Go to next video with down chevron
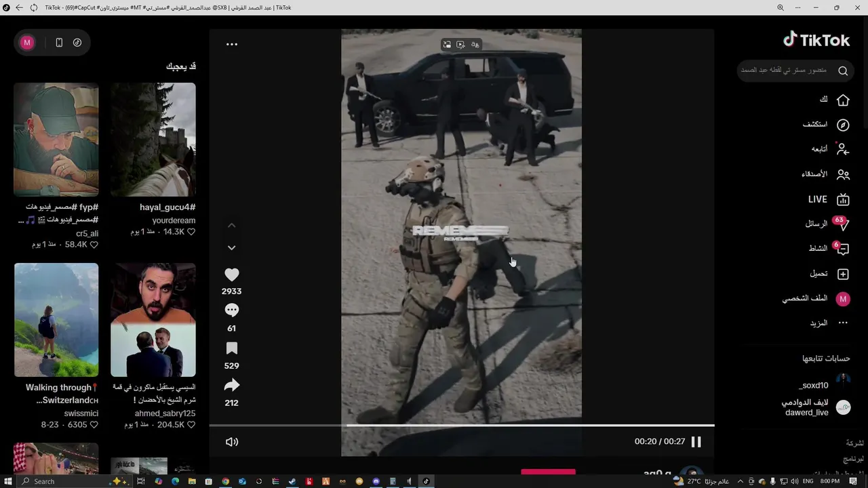The width and height of the screenshot is (868, 488). point(232,248)
